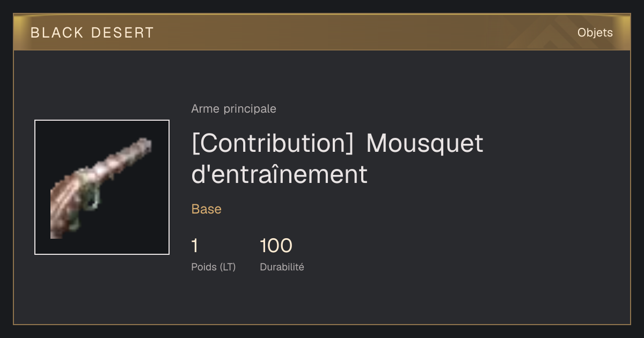
Task: Open the Objets section link
Action: pyautogui.click(x=595, y=33)
